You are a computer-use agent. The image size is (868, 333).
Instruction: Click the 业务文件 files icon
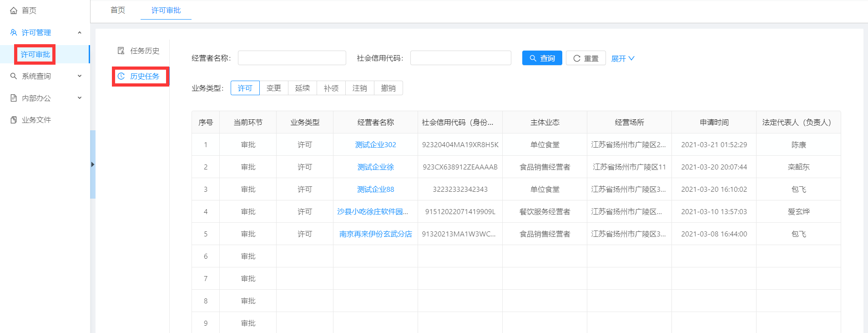14,120
